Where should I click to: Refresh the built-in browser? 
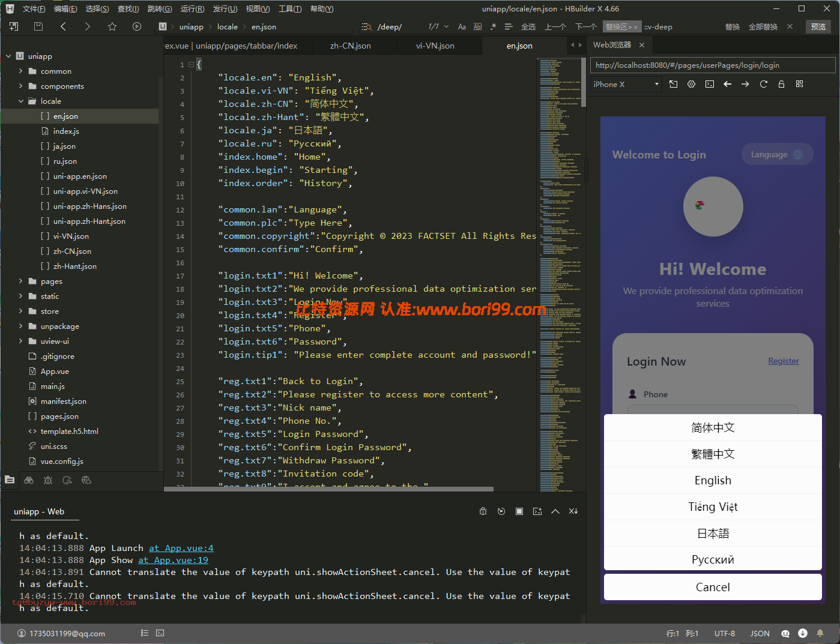(764, 85)
